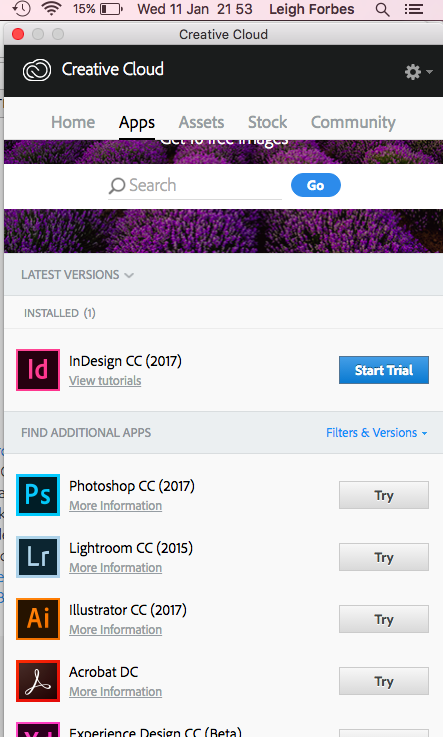The image size is (443, 737).
Task: Click the Wi-Fi status icon
Action: (52, 9)
